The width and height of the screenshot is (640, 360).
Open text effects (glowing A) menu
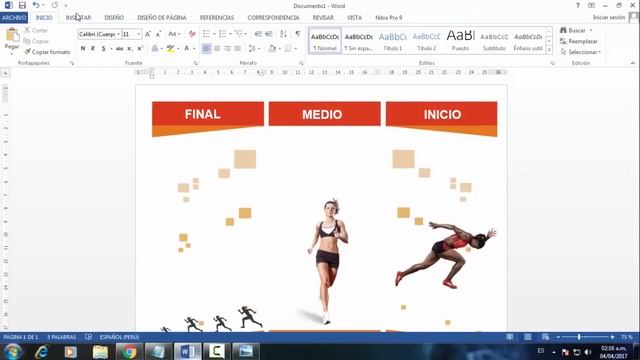pyautogui.click(x=155, y=49)
